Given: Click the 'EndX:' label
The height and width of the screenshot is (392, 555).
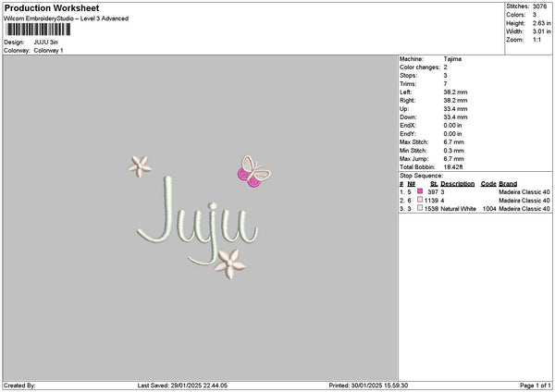Looking at the screenshot, I should (408, 126).
